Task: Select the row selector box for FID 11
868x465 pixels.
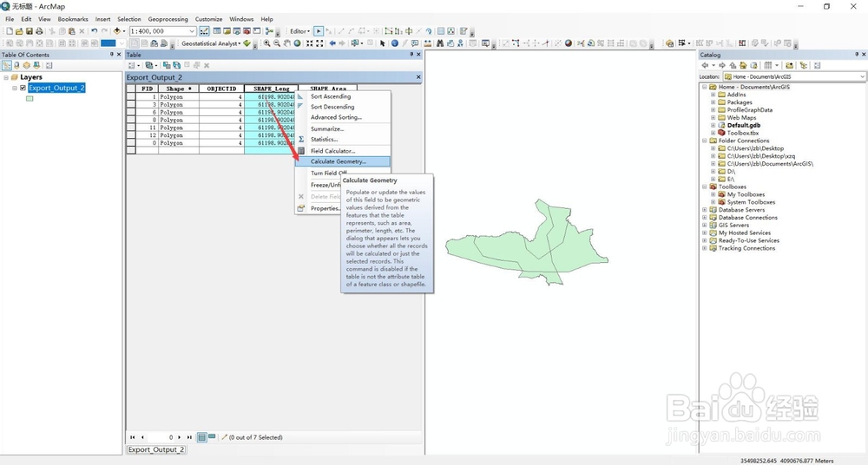Action: tap(131, 128)
